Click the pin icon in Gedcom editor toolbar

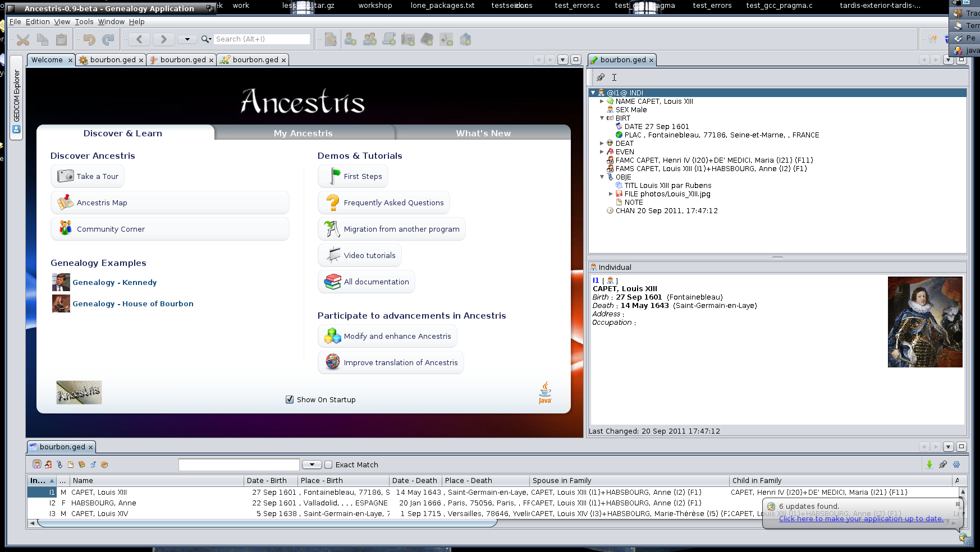point(601,77)
